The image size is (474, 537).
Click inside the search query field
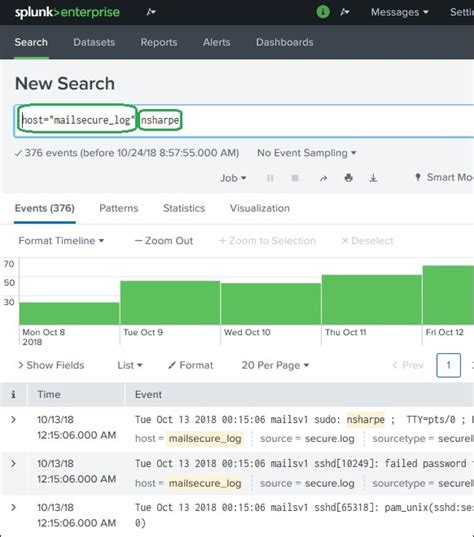tap(244, 121)
